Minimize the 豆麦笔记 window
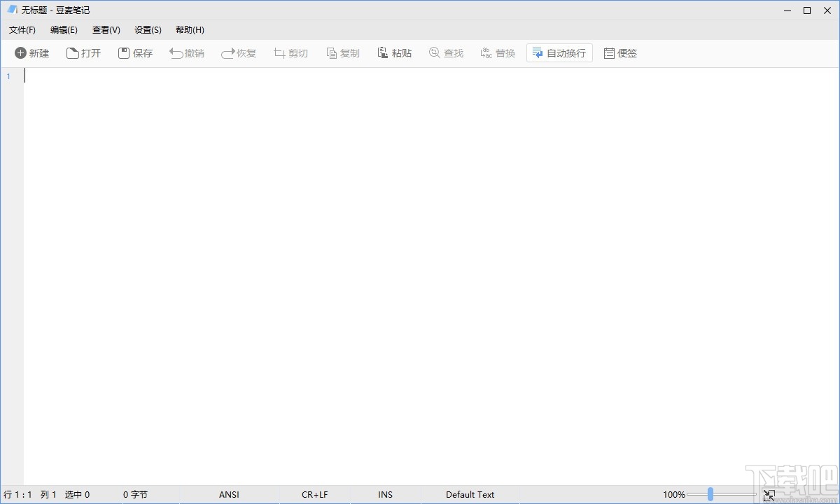The height and width of the screenshot is (504, 840). coord(787,10)
